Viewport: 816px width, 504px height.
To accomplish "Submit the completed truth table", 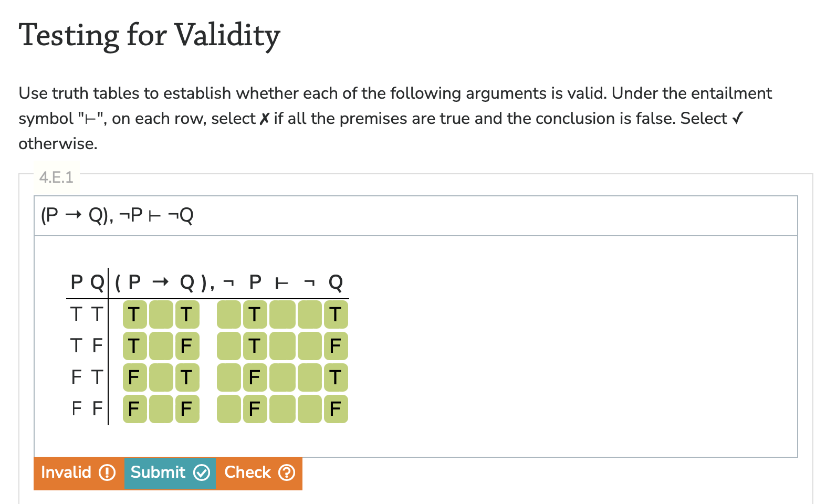I will [170, 472].
